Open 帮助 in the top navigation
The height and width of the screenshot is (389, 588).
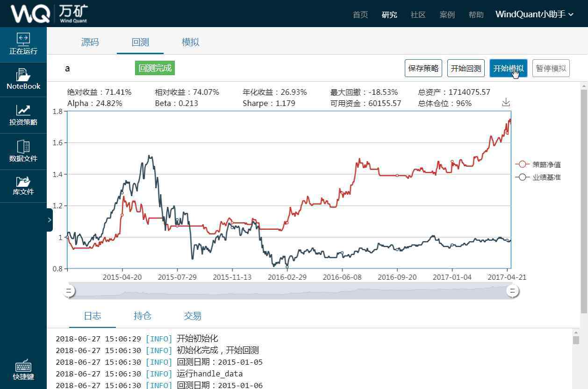click(x=476, y=14)
